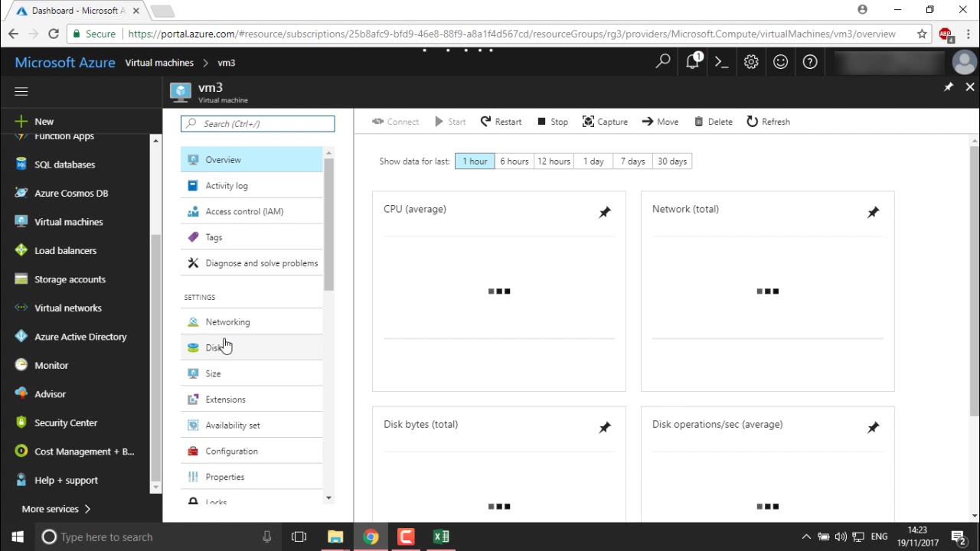
Task: Open the Size settings
Action: click(x=252, y=373)
